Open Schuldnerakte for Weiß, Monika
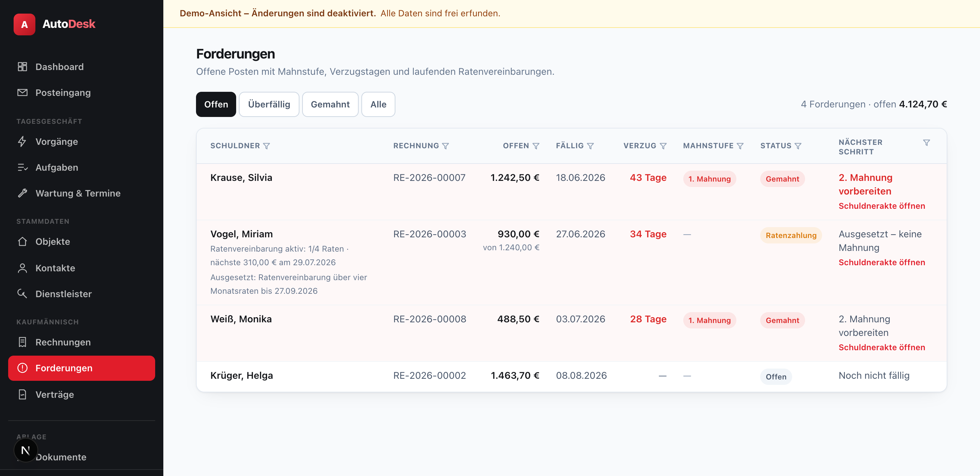Viewport: 980px width, 476px height. 882,347
